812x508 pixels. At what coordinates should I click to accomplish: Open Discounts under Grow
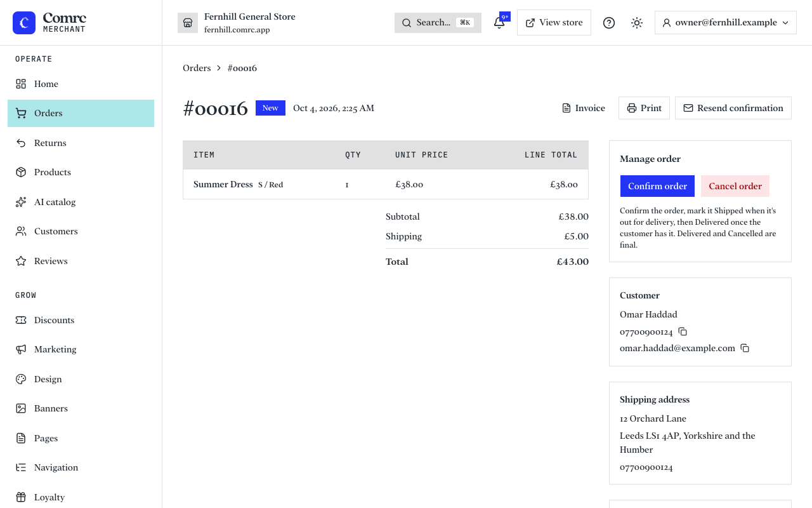click(81, 320)
